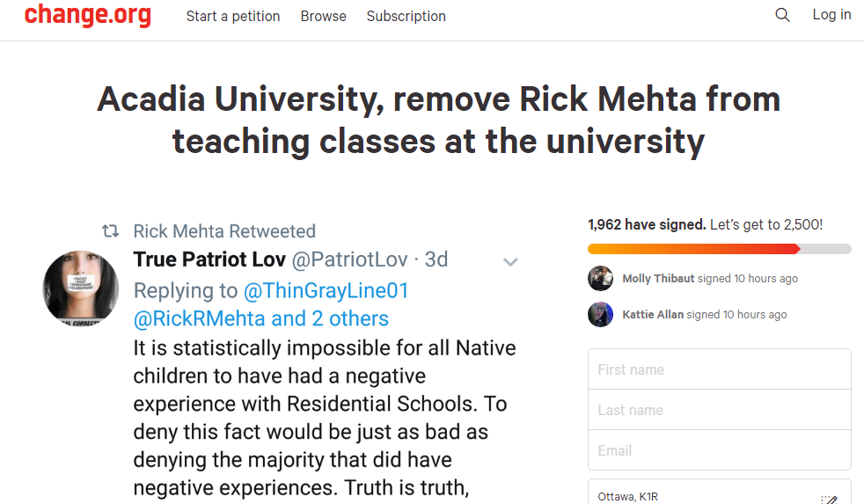
Task: Expand the tweet options chevron
Action: tap(509, 261)
